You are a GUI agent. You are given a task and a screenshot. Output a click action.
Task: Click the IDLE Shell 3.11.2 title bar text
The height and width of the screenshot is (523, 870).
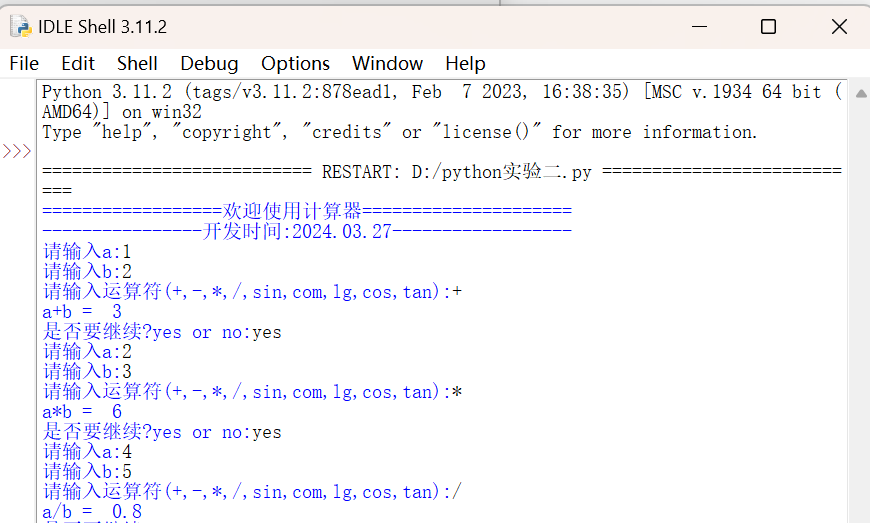point(102,27)
